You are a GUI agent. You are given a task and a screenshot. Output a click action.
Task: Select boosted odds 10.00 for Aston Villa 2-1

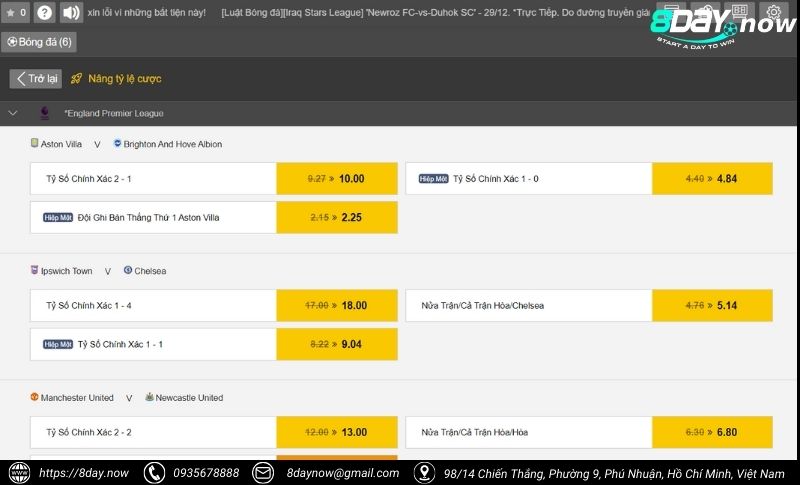336,179
